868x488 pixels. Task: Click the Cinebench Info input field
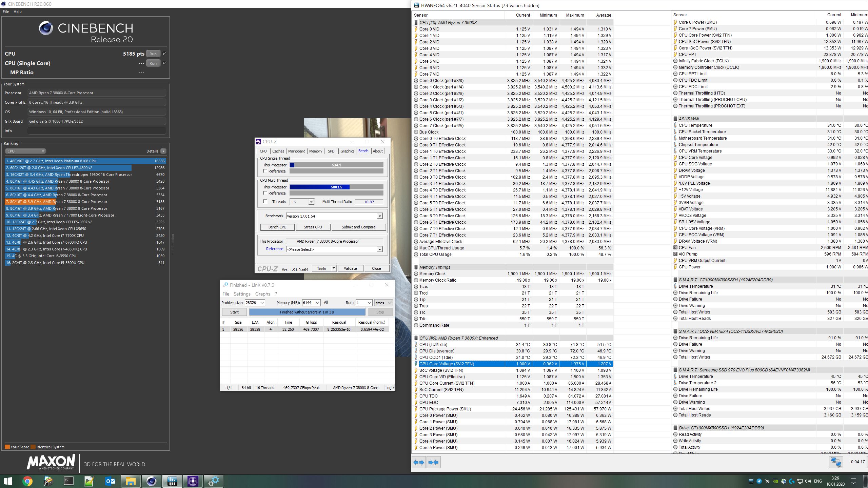pyautogui.click(x=97, y=131)
